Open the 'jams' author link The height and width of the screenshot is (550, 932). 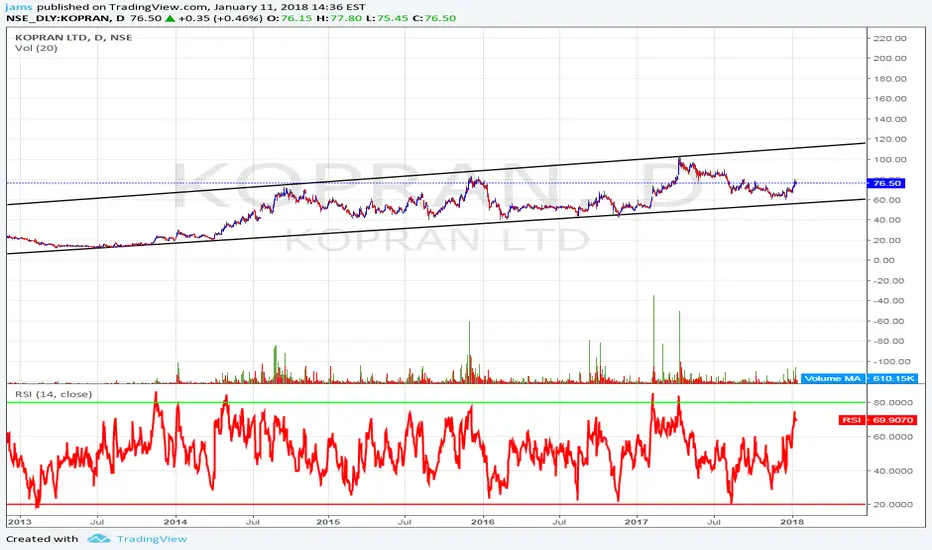pos(18,7)
